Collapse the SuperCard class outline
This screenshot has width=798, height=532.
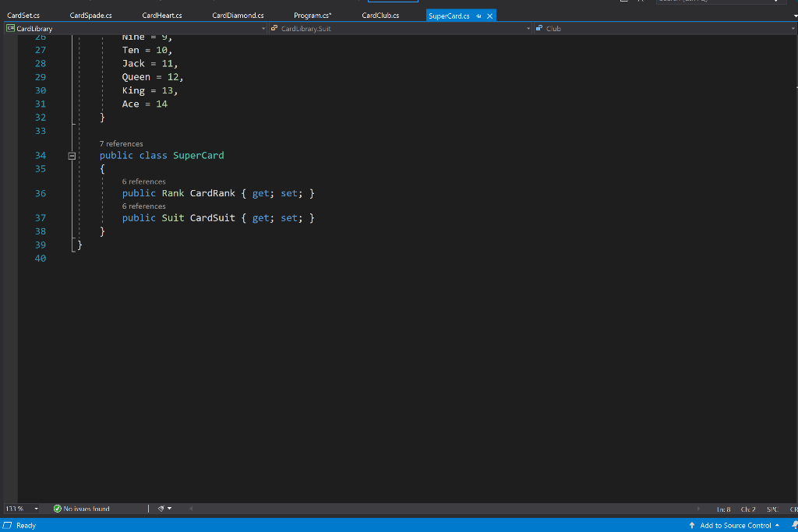(x=72, y=156)
